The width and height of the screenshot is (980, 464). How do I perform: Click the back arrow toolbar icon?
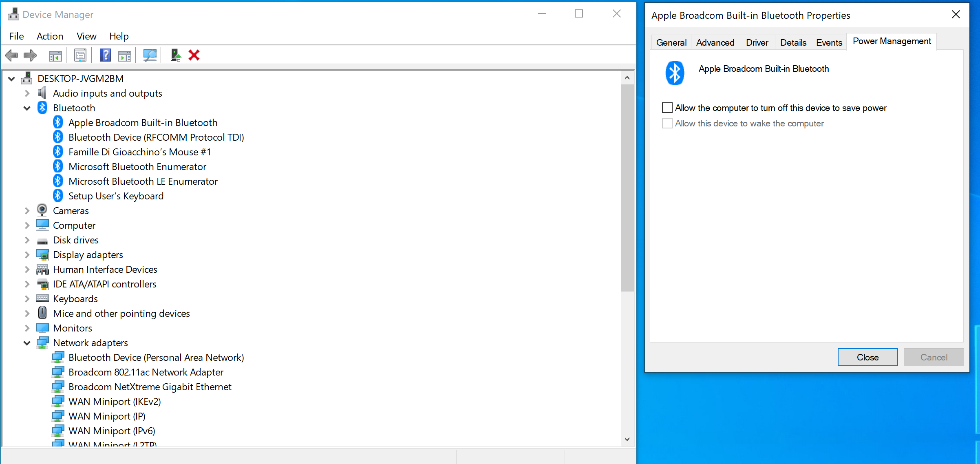[11, 55]
